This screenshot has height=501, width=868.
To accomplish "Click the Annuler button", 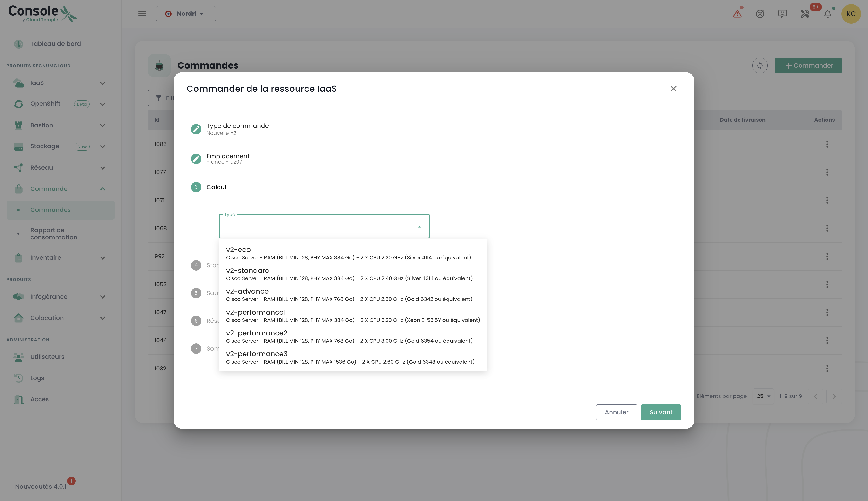I will pos(616,412).
